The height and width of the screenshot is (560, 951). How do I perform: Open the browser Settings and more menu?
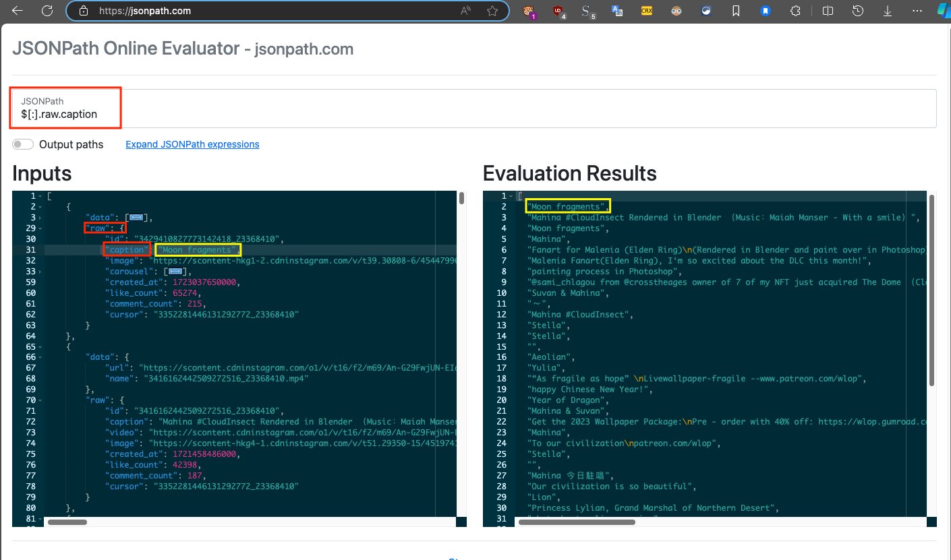pos(917,11)
